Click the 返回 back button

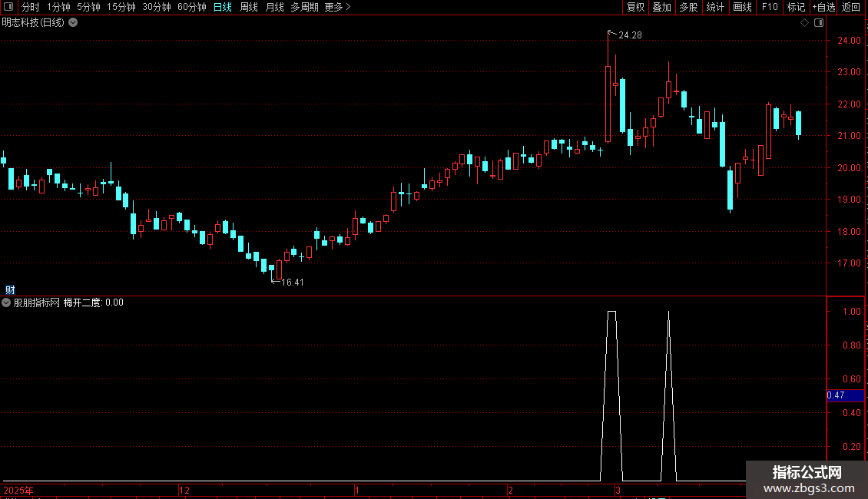click(x=851, y=7)
